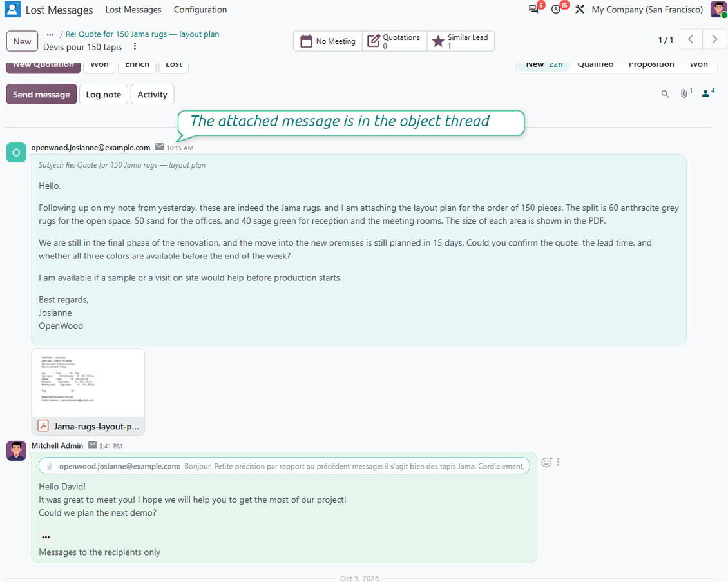Click the New record button
This screenshot has width=728, height=582.
click(23, 41)
